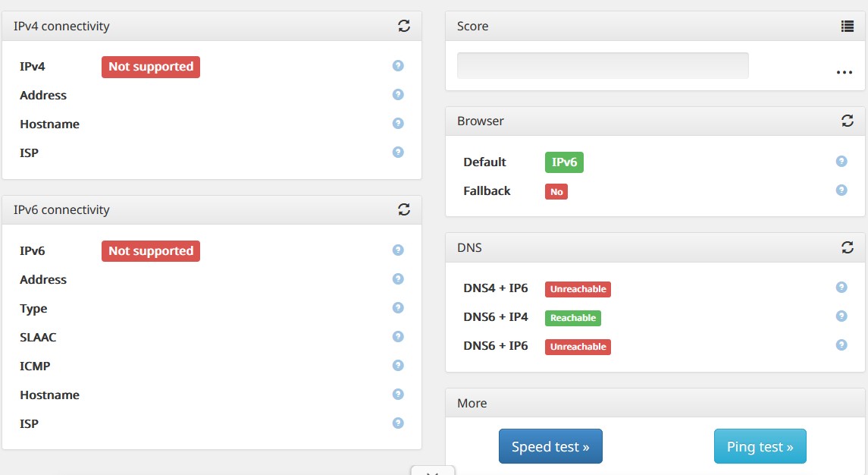The image size is (868, 475).
Task: Click the three dots in Score panel
Action: click(844, 72)
